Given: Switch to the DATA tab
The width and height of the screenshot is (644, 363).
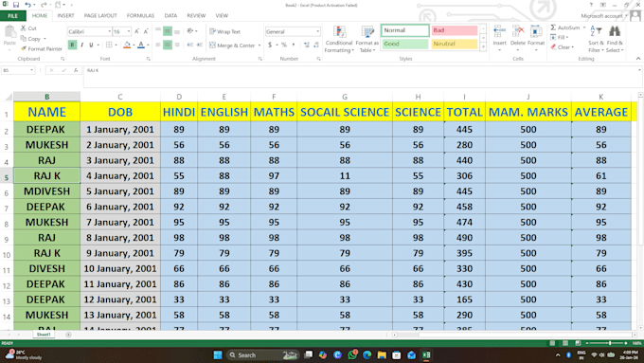Looking at the screenshot, I should click(x=170, y=15).
